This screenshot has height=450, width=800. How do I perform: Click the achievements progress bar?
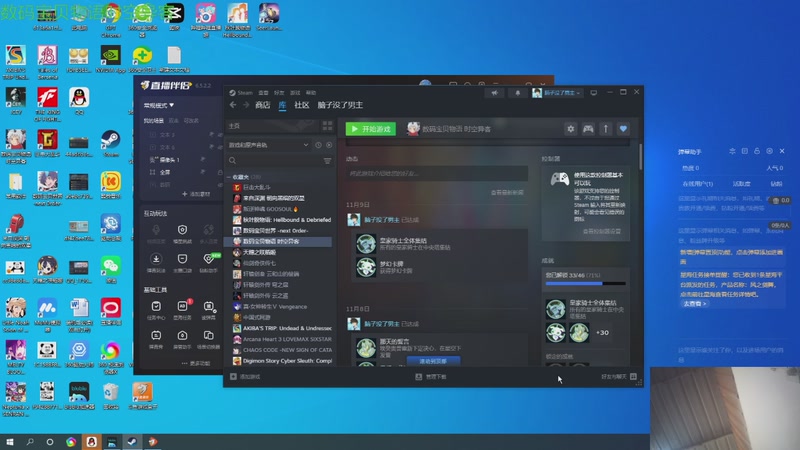tap(585, 284)
